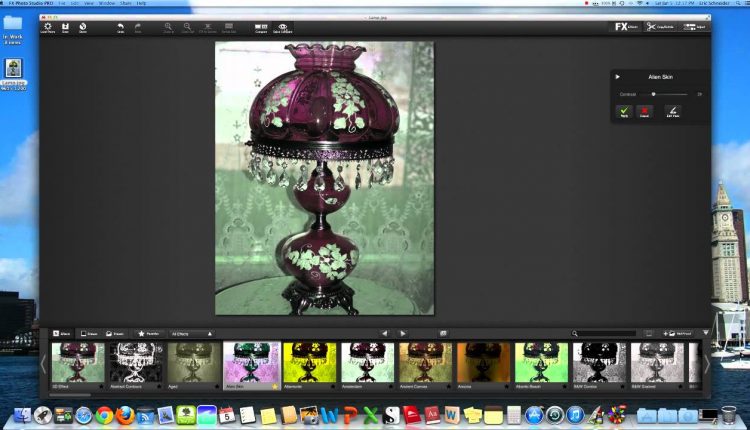Open the Edit menu
The image size is (750, 430).
pyautogui.click(x=75, y=3)
